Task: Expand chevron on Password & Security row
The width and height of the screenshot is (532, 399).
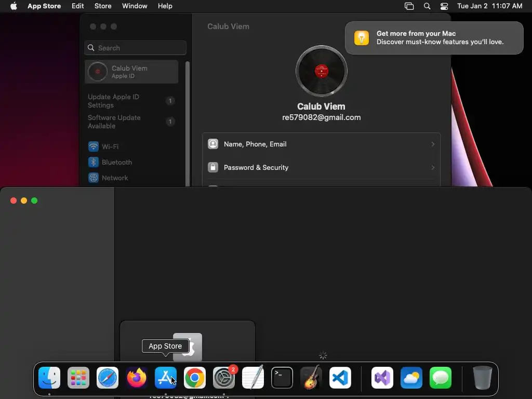Action: pos(433,167)
